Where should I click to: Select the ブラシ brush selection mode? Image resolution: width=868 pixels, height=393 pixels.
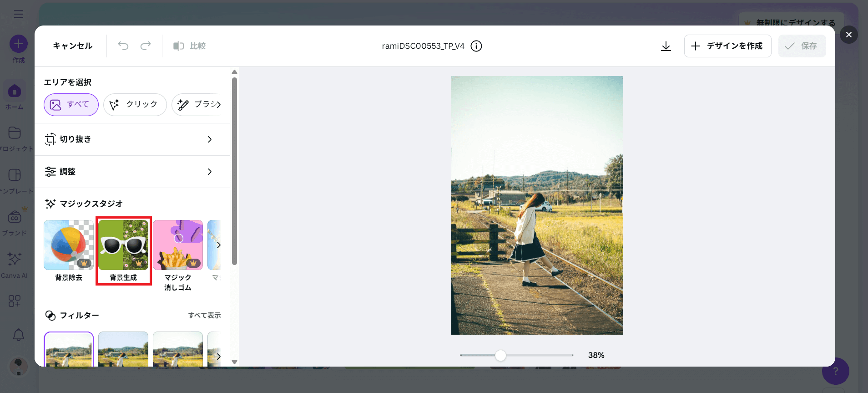coord(198,105)
